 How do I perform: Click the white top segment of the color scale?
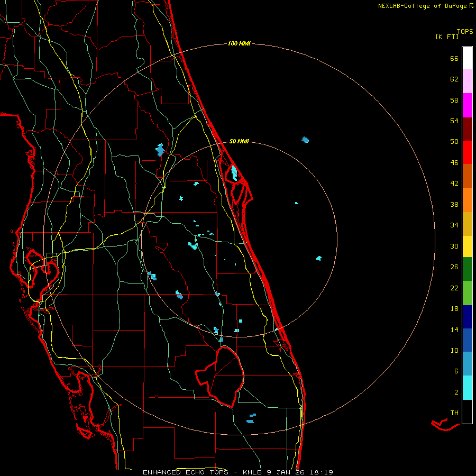pos(467,58)
